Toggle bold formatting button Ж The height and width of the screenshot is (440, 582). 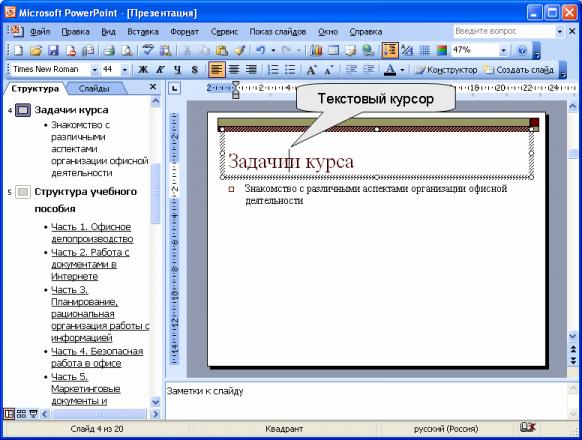pos(143,69)
